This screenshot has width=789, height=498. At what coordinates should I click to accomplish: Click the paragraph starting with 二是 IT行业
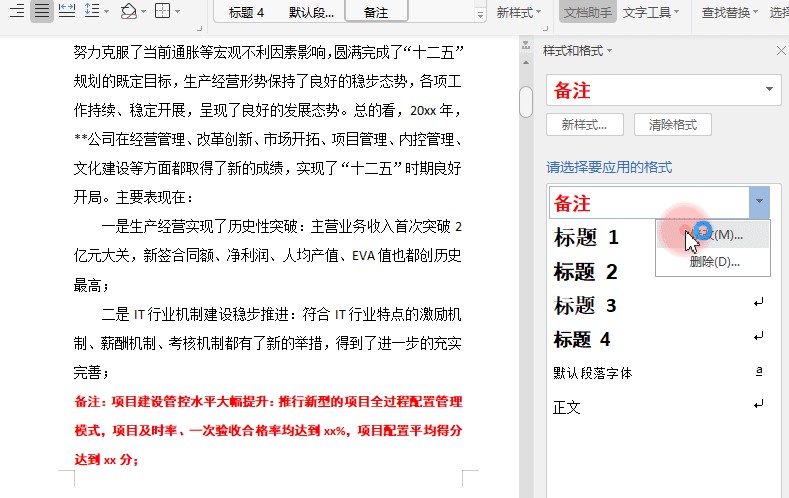268,343
